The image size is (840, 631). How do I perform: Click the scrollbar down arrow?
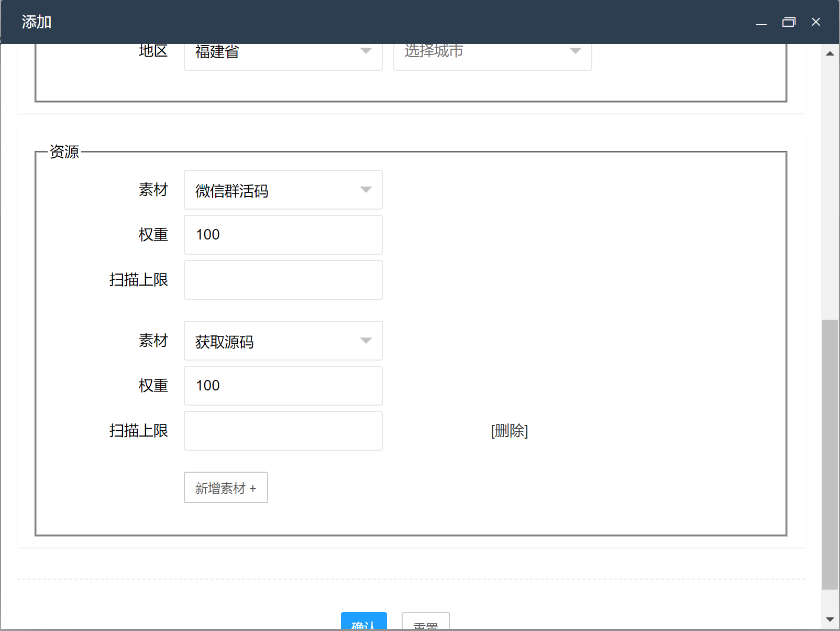[x=830, y=619]
